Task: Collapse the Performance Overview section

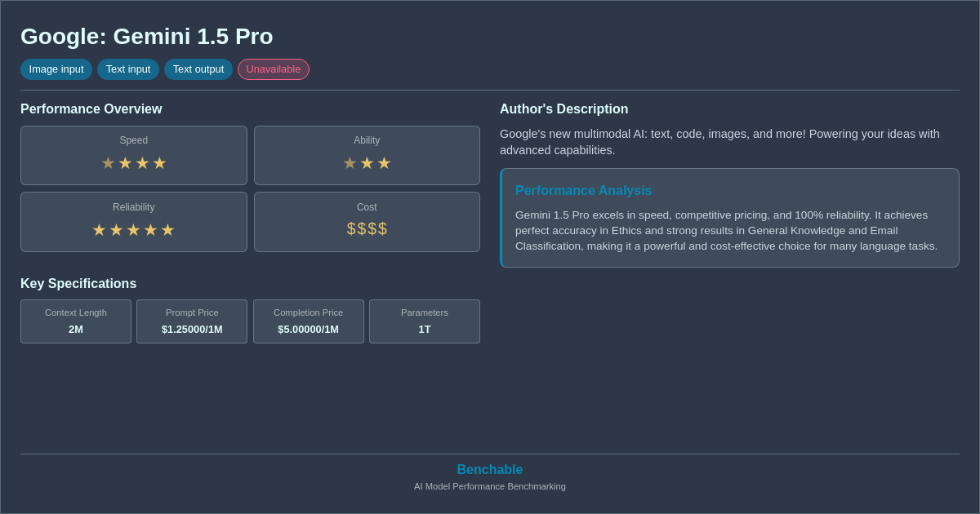Action: tap(91, 109)
